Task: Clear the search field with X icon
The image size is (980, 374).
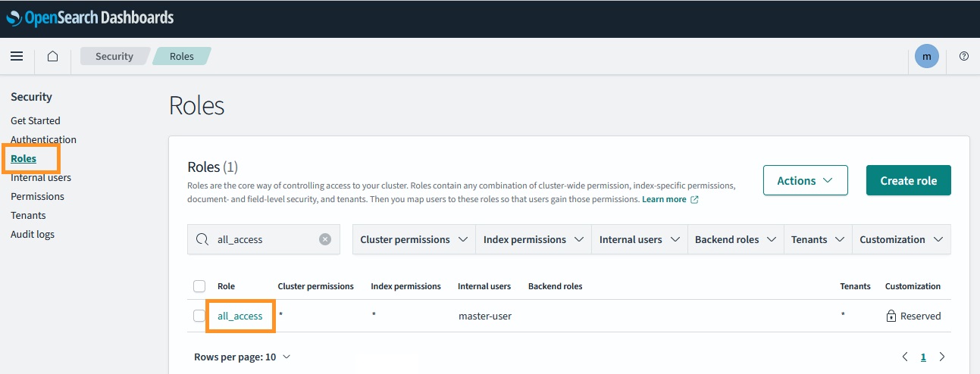Action: 325,239
